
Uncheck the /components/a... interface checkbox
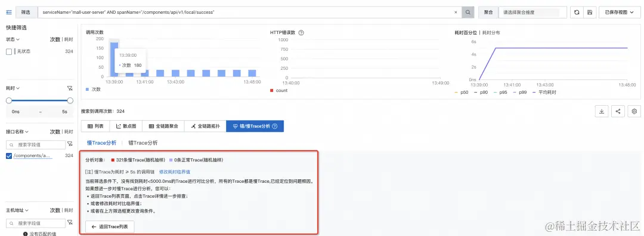8,156
